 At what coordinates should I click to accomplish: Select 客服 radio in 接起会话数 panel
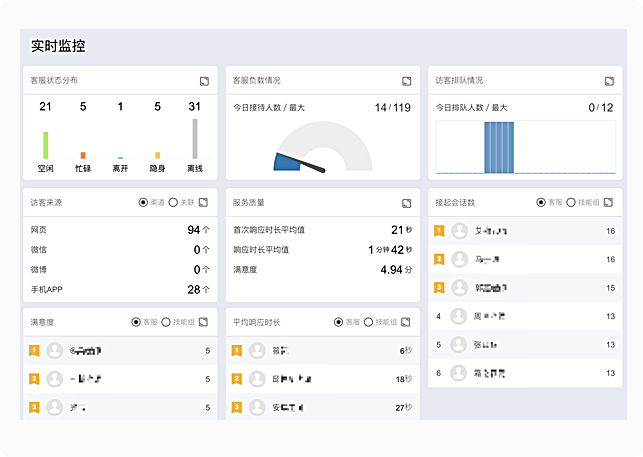click(541, 202)
